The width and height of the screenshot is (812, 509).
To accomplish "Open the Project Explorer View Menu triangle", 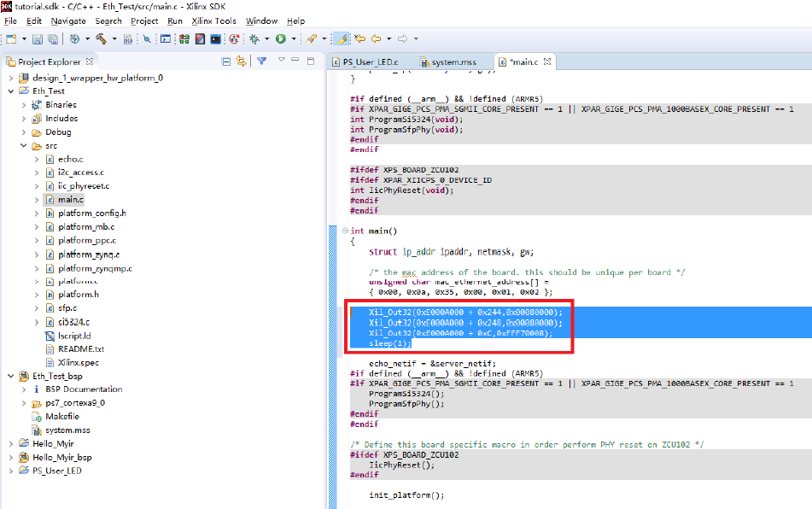I will pos(281,60).
